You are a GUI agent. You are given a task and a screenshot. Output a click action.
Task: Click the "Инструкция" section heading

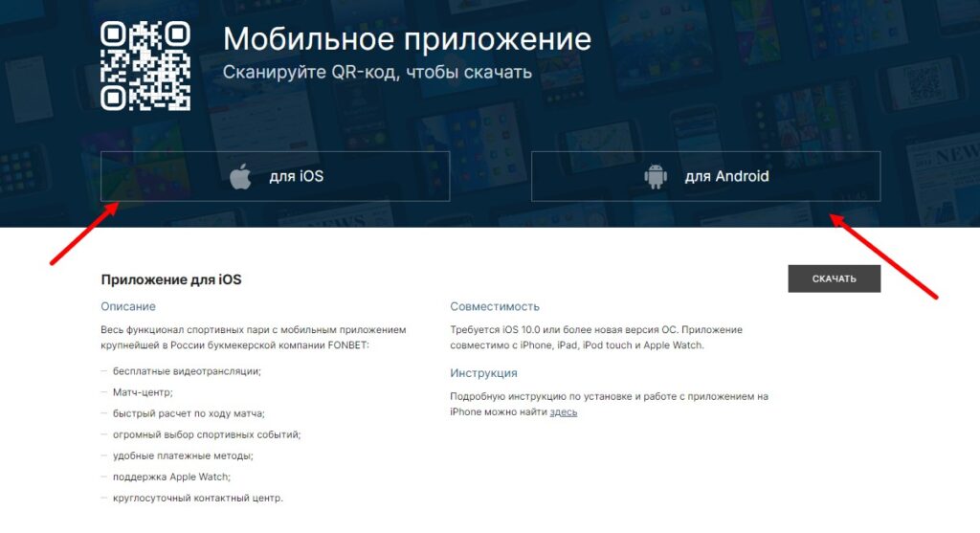(x=483, y=373)
